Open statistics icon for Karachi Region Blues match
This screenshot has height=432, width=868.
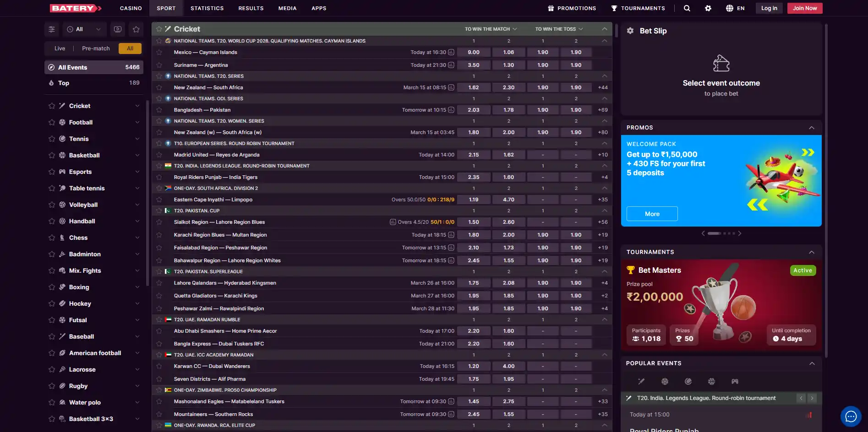click(451, 235)
